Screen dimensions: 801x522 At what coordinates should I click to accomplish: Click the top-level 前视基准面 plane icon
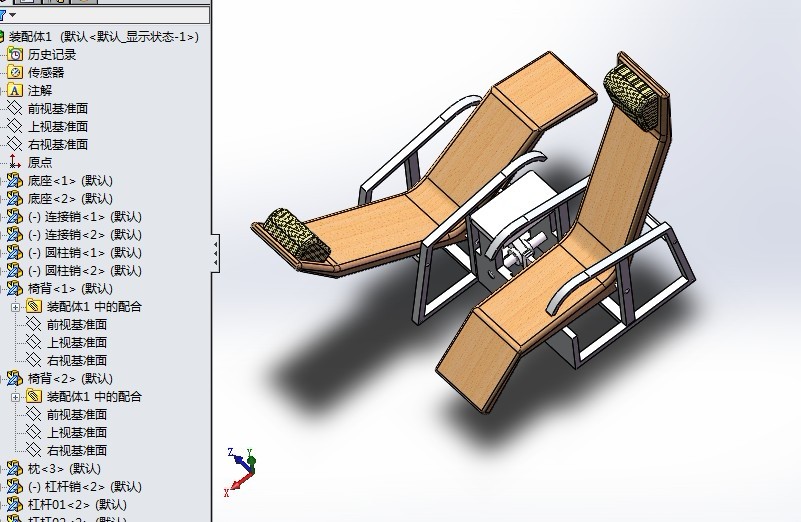click(x=15, y=108)
